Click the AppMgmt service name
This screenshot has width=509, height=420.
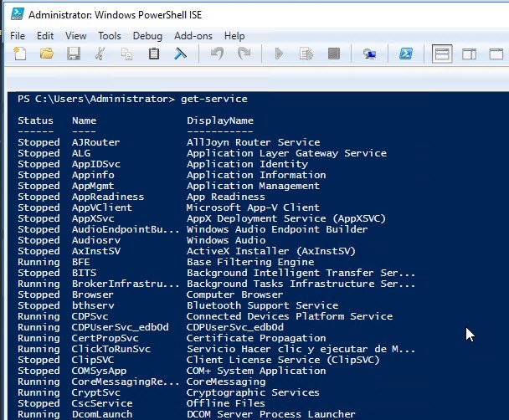point(93,186)
